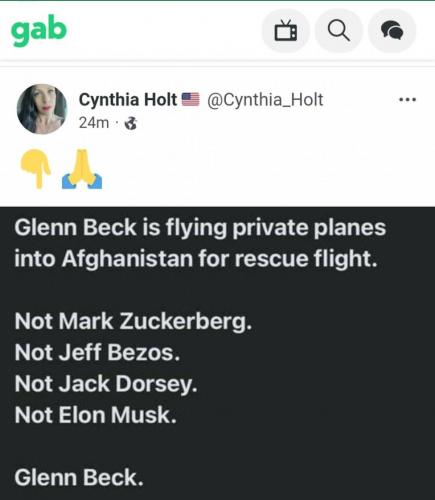Click the 'Not Mark Zuckerberg.' text

pyautogui.click(x=133, y=321)
